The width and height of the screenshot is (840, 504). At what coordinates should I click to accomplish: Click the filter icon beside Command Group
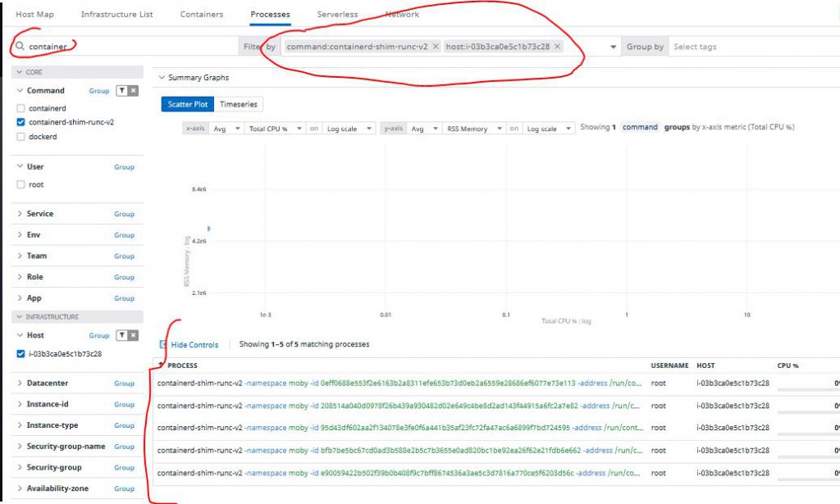[x=121, y=91]
